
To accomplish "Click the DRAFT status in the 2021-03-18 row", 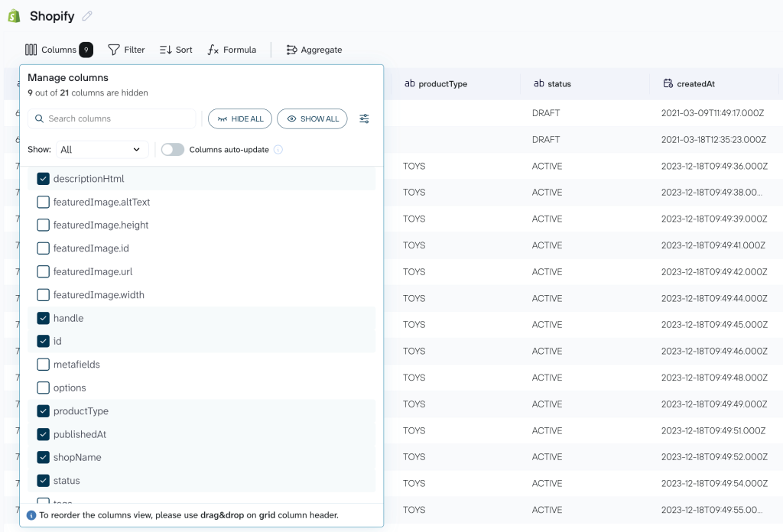I will click(546, 140).
